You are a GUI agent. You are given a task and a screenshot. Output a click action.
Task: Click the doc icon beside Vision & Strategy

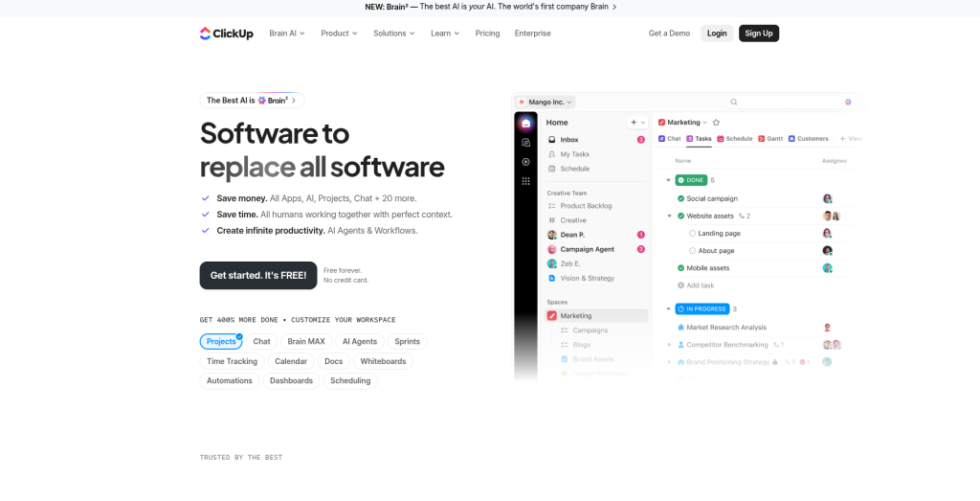coord(552,279)
